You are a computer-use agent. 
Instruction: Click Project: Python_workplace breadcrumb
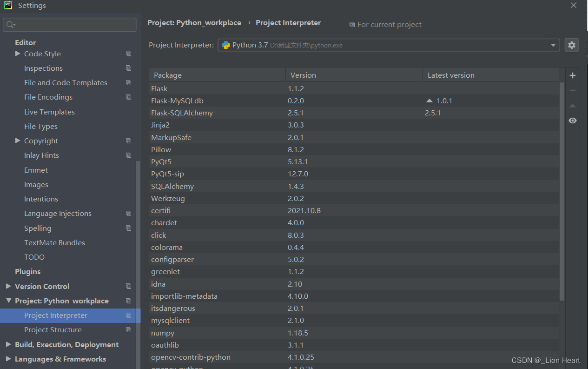[194, 22]
